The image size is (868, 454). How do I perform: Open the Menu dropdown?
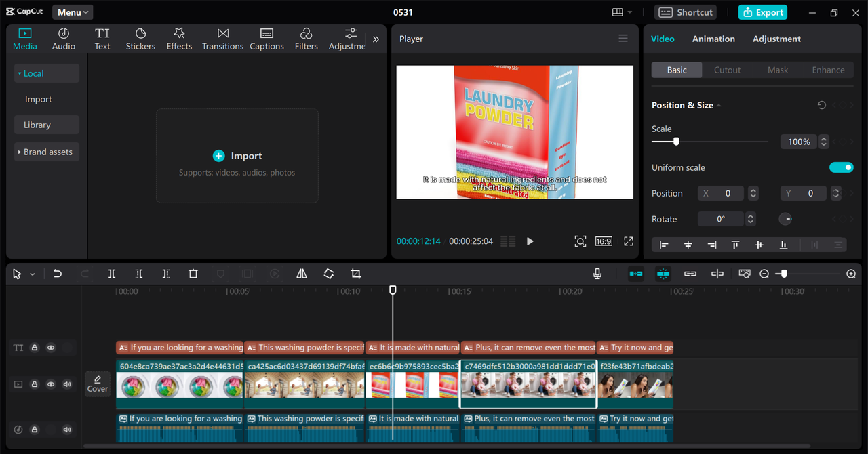[73, 12]
